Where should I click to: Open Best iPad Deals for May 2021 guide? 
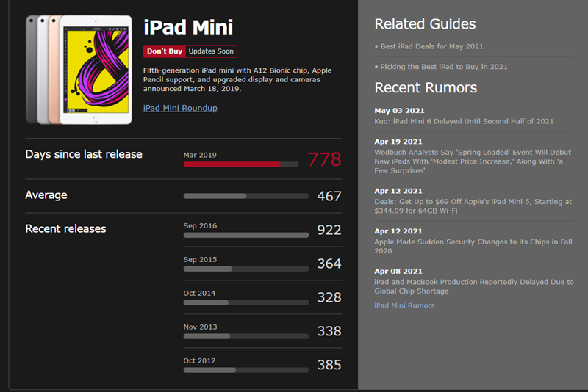click(x=431, y=46)
